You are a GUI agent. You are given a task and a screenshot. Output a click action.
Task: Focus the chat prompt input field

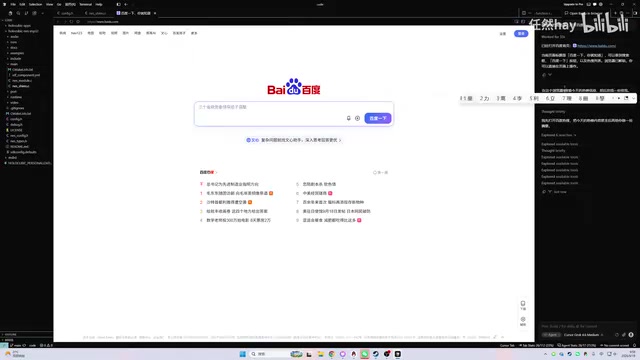click(x=587, y=326)
